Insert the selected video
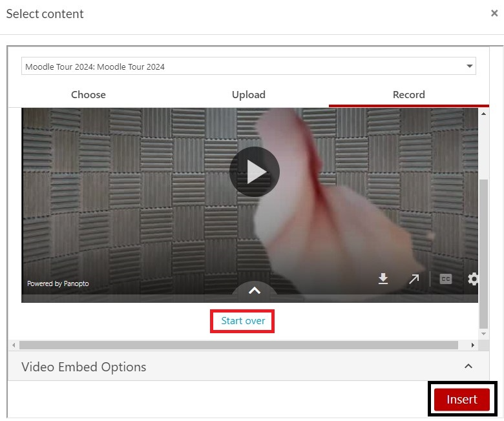Viewport: 504px width, 421px height. pos(461,400)
